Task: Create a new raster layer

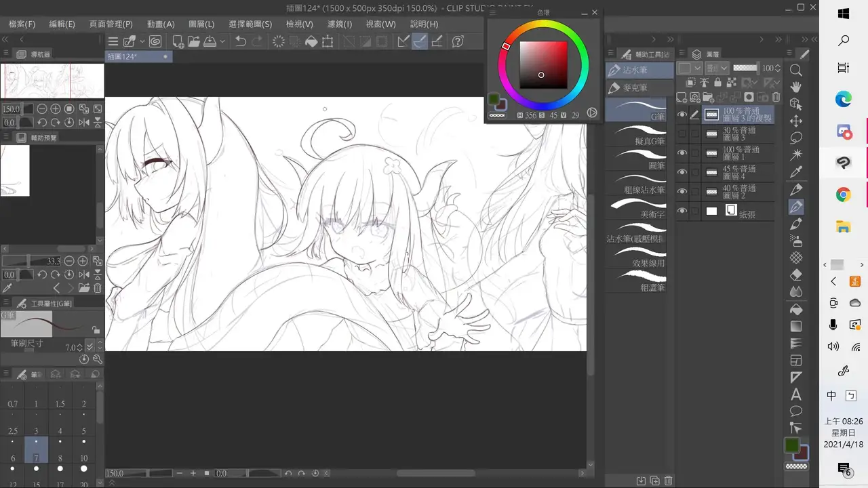Action: point(682,98)
